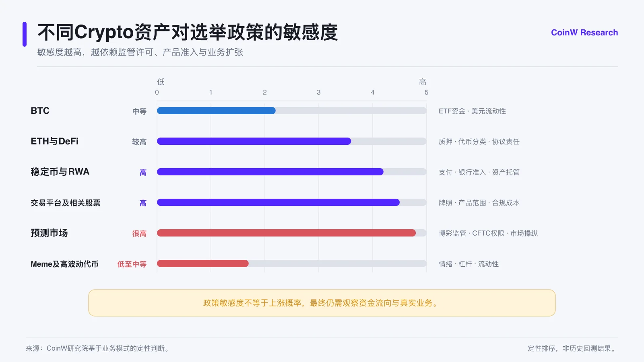Click the red 预测市场 sensitivity bar

pyautogui.click(x=286, y=233)
